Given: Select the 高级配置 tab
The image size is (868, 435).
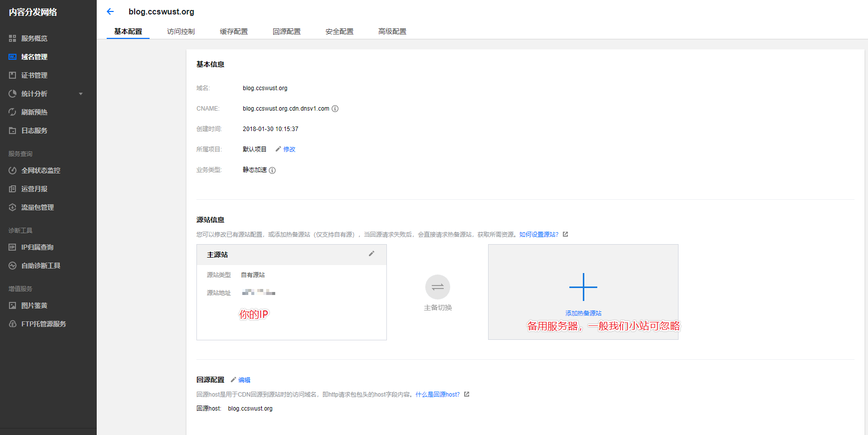Looking at the screenshot, I should (x=392, y=31).
